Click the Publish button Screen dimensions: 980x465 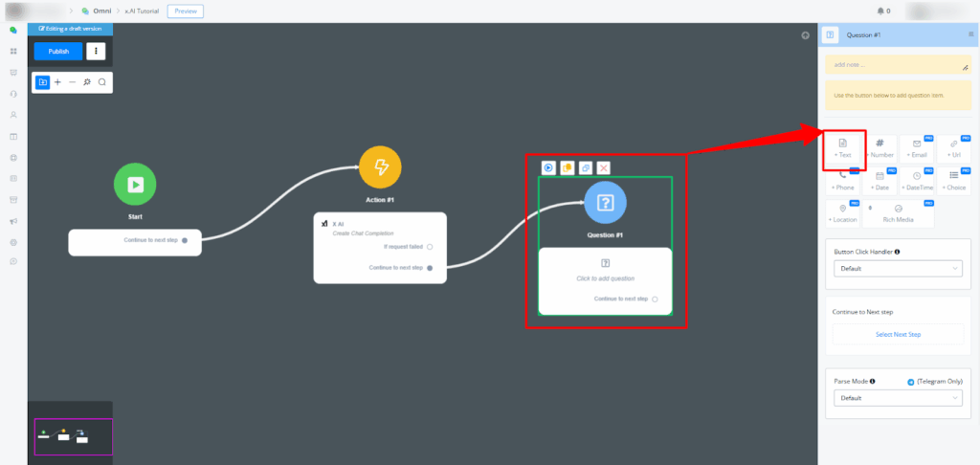[58, 51]
